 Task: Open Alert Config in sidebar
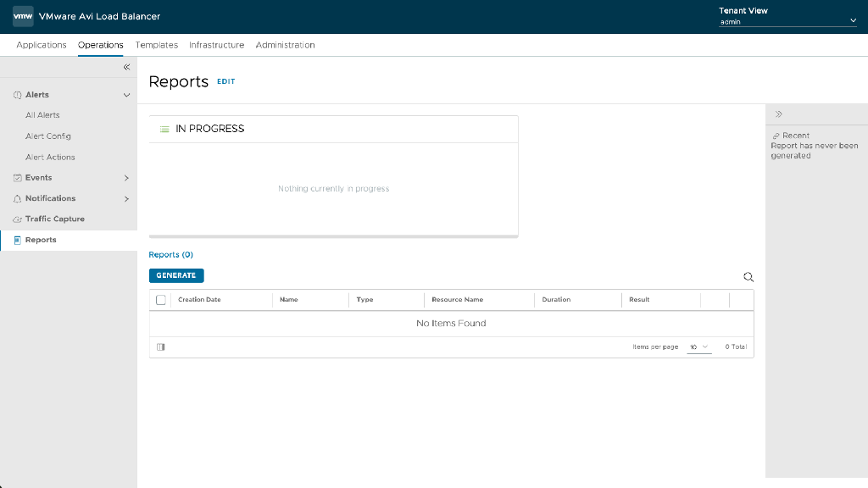[x=48, y=136]
